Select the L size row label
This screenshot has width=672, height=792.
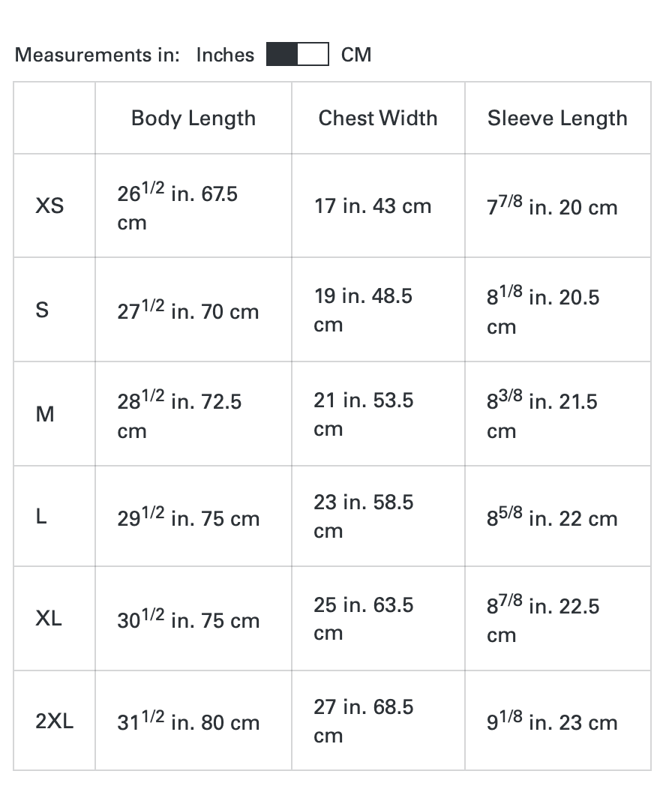tap(42, 517)
